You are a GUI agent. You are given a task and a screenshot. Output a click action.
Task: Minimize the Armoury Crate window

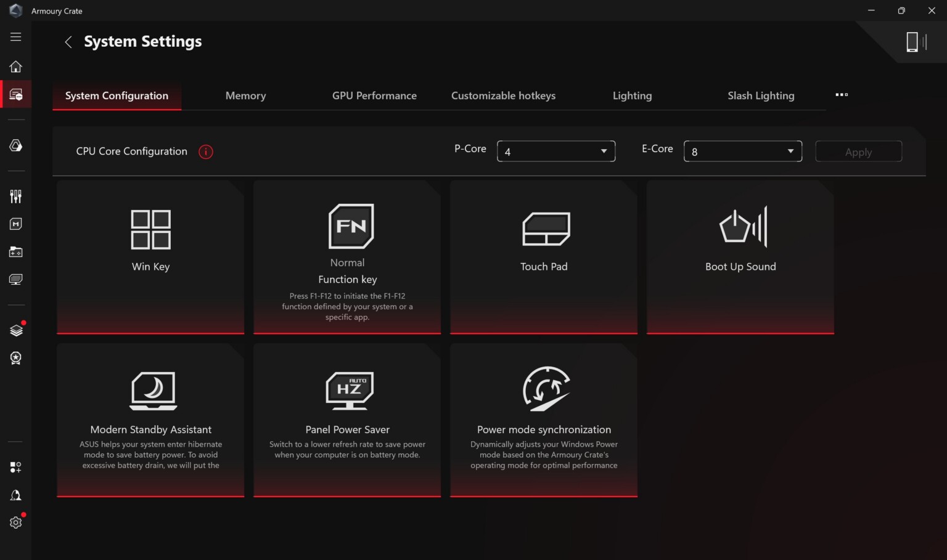(x=871, y=10)
